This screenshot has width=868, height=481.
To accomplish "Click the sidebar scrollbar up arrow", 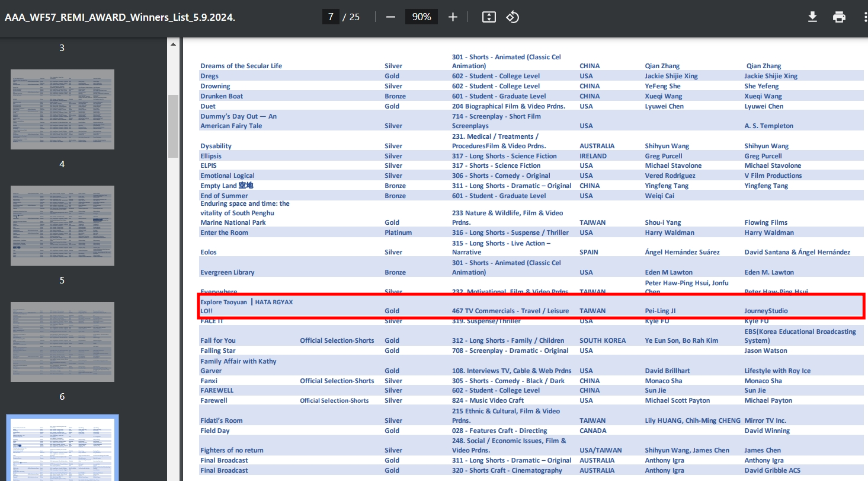I will tap(173, 44).
